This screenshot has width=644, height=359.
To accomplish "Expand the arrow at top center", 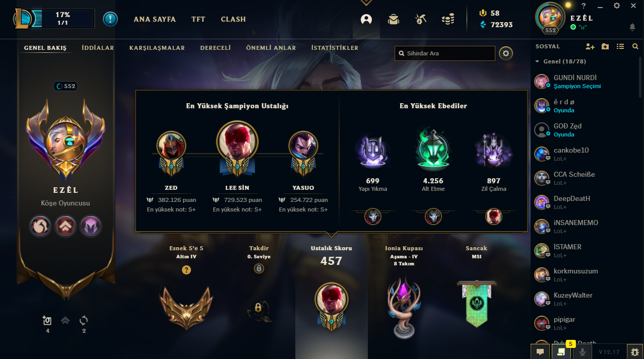I will coord(366,3).
